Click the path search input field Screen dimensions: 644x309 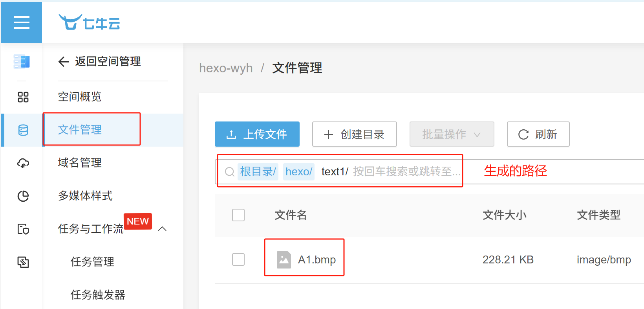404,172
